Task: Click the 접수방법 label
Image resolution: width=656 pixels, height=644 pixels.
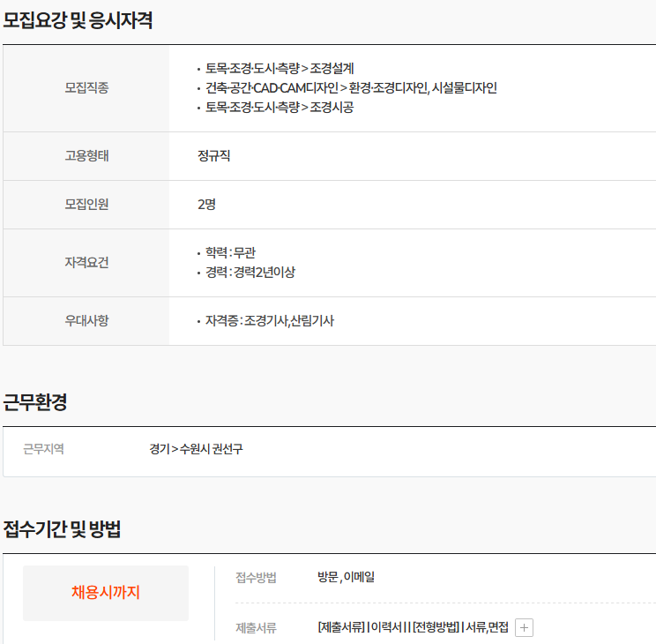Action: pyautogui.click(x=256, y=578)
